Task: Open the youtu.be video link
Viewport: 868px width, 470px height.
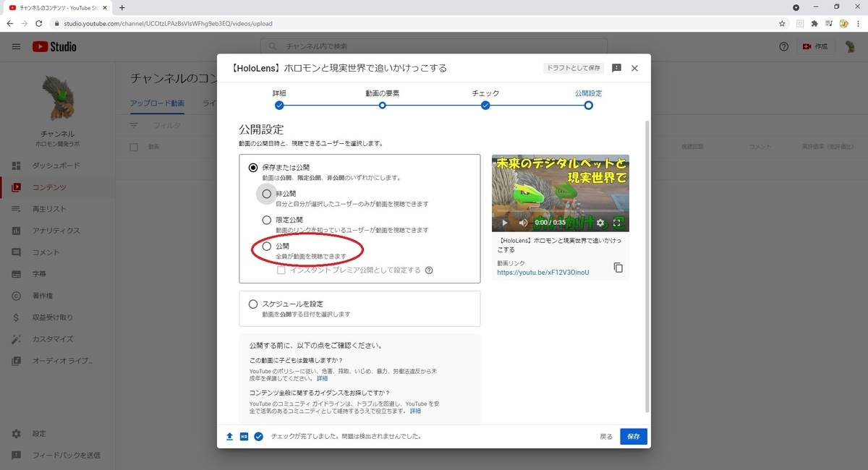Action: pos(543,273)
